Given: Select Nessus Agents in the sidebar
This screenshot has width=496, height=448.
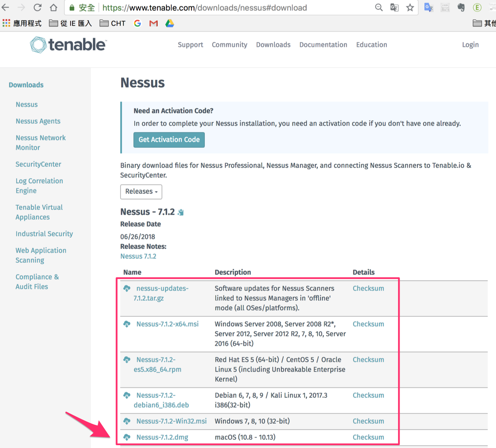Looking at the screenshot, I should point(38,121).
